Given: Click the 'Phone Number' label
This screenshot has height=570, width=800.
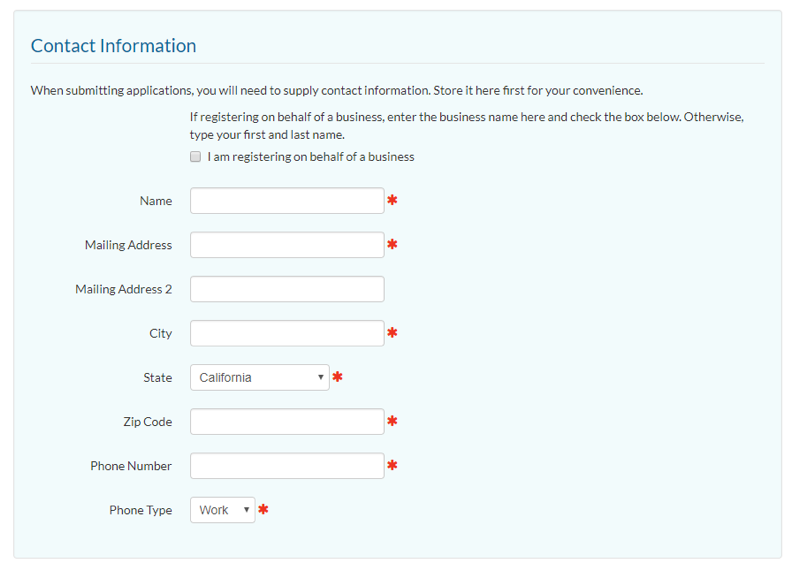Looking at the screenshot, I should [131, 466].
